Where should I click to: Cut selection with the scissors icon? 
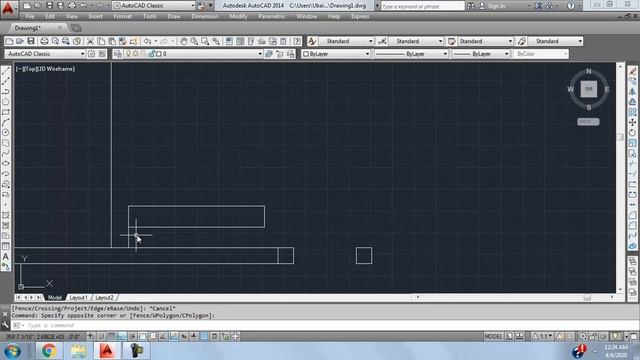tap(90, 41)
